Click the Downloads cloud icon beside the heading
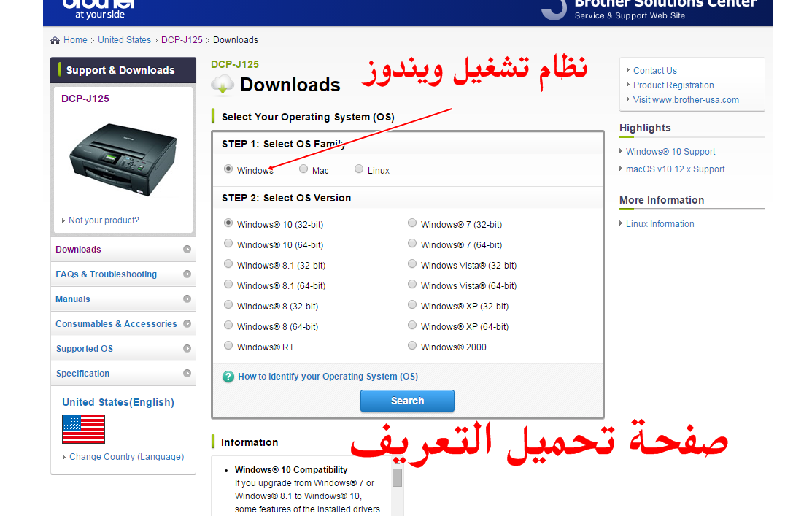Viewport: 812px width, 516px height. click(223, 85)
